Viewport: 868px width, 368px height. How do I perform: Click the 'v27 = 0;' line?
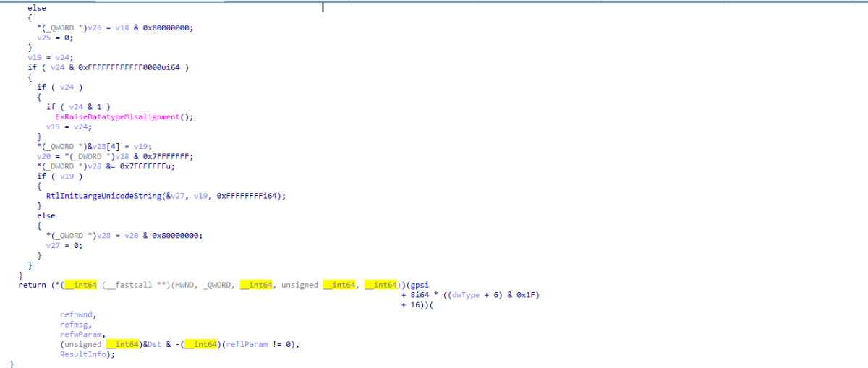(64, 245)
